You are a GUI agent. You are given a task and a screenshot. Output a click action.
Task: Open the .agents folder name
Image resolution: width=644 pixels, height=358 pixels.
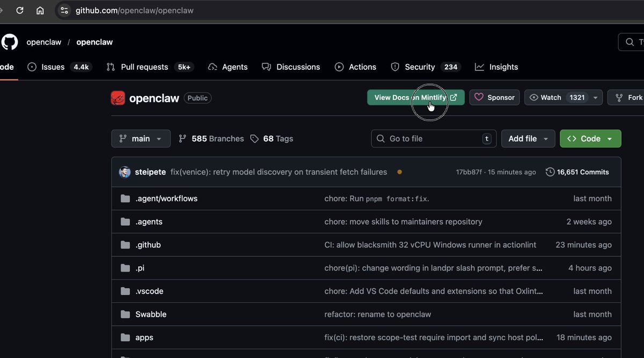149,222
